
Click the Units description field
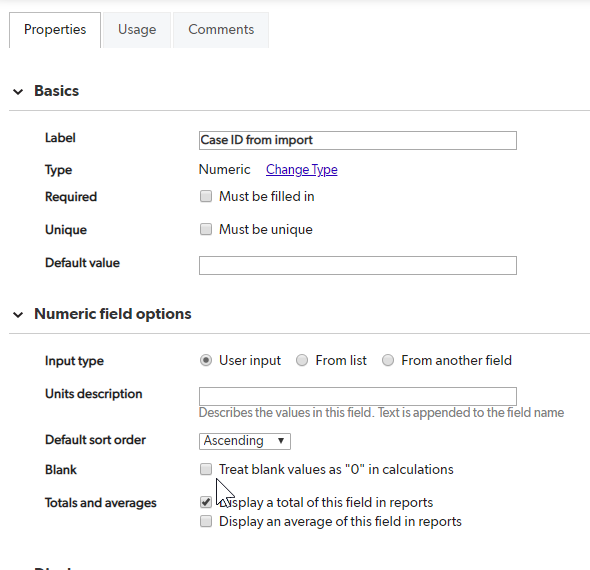(357, 396)
